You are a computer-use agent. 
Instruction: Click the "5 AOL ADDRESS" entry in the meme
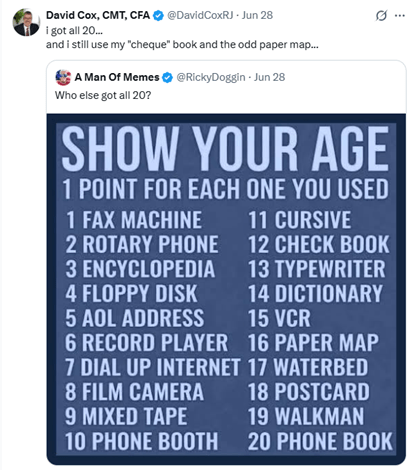[135, 318]
